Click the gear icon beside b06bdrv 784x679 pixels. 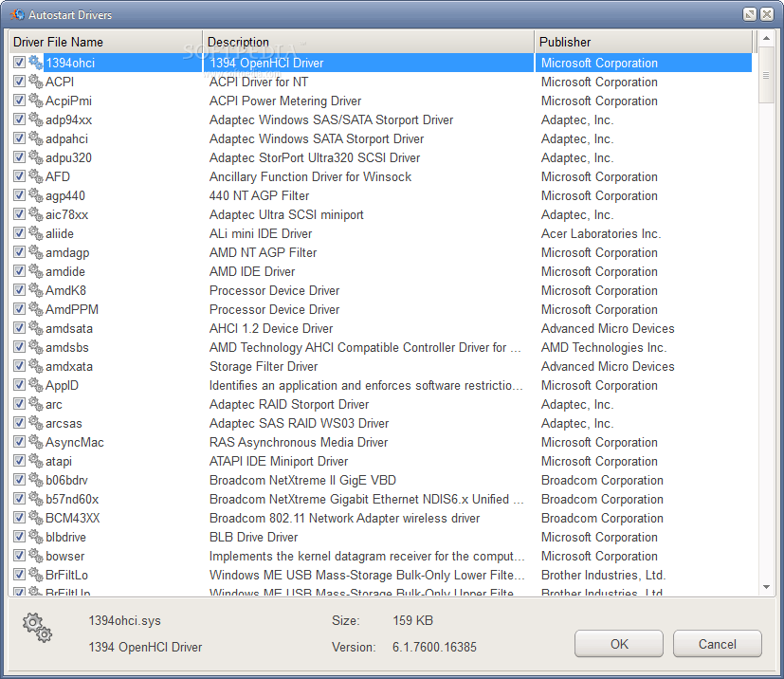click(x=35, y=480)
